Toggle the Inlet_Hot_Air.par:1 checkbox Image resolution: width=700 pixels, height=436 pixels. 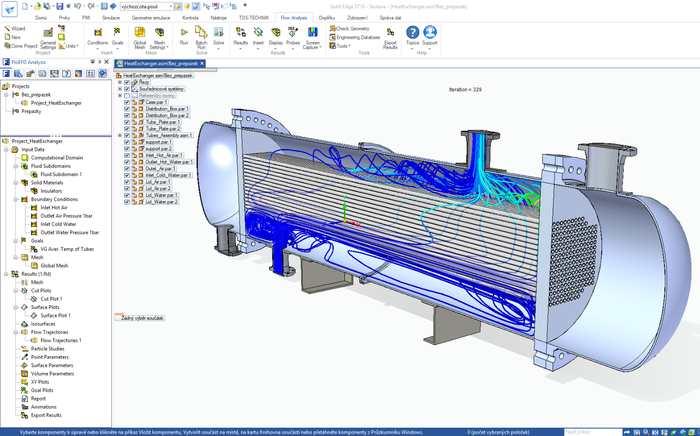click(x=127, y=155)
